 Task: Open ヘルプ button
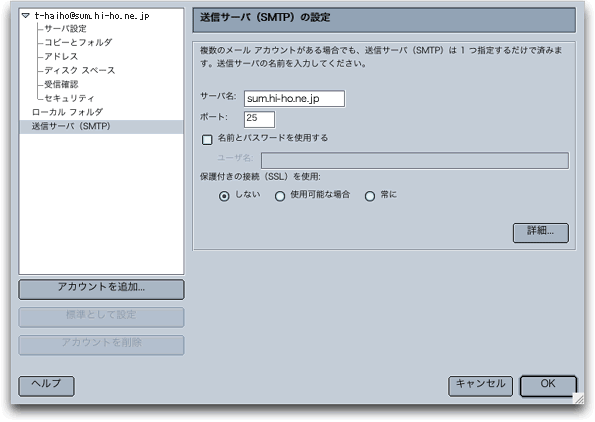(46, 386)
